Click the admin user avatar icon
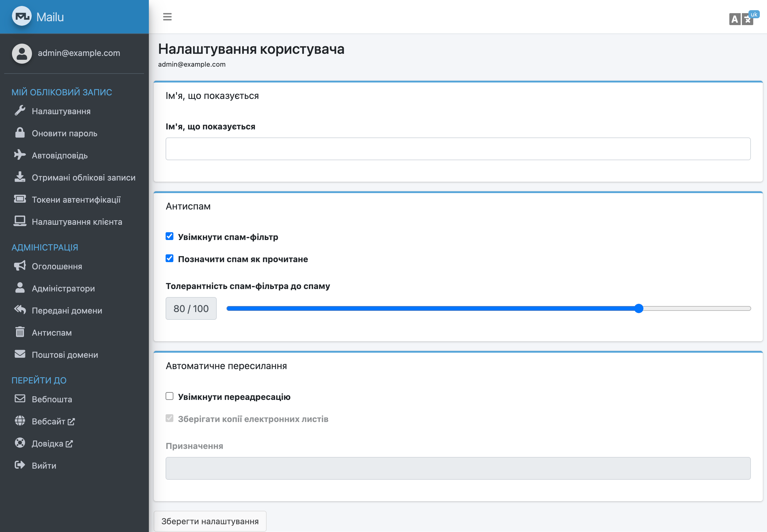Screen dimensions: 767x532 click(22, 53)
